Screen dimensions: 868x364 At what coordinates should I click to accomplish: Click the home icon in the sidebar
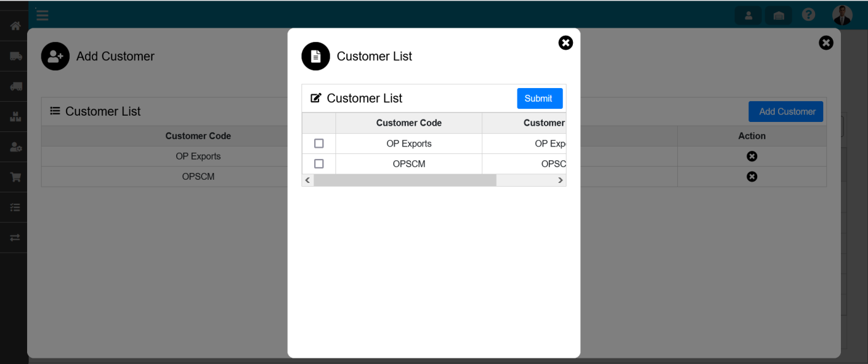(x=15, y=26)
